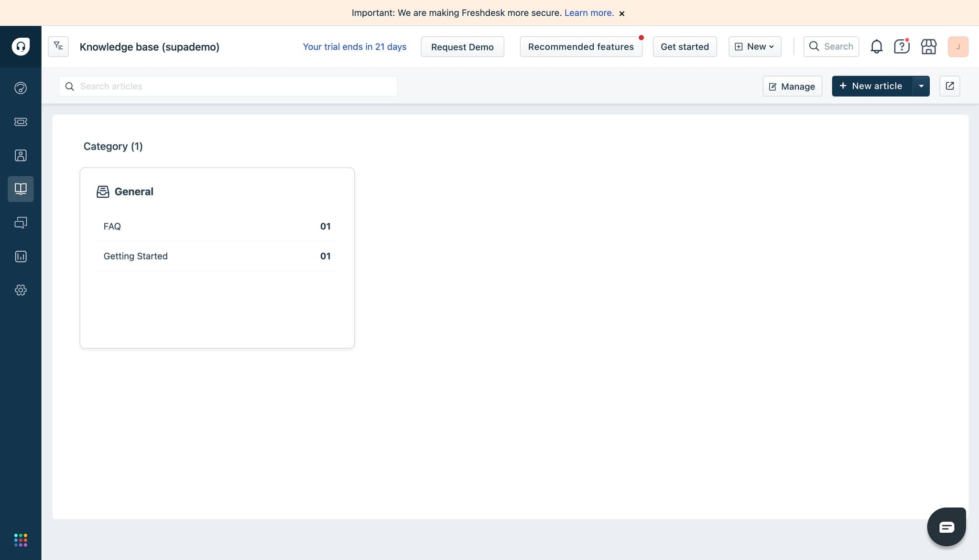The image size is (979, 560).
Task: Open the user profile avatar menu
Action: 957,47
